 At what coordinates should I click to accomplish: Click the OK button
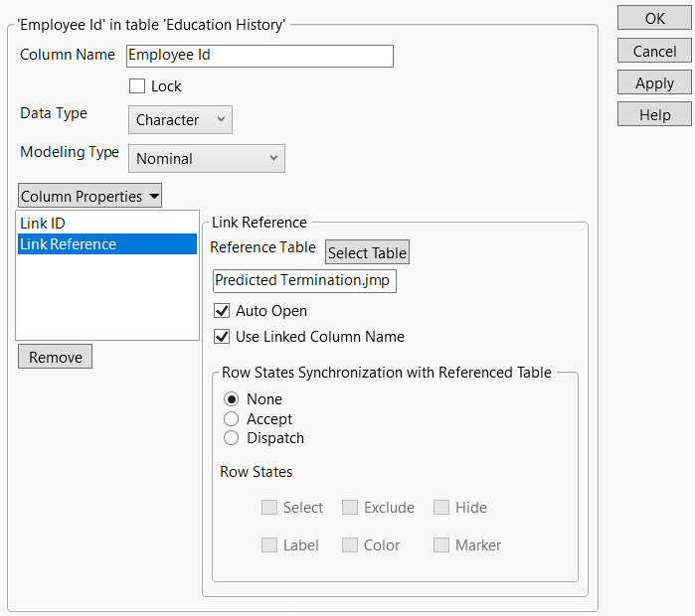pyautogui.click(x=654, y=18)
